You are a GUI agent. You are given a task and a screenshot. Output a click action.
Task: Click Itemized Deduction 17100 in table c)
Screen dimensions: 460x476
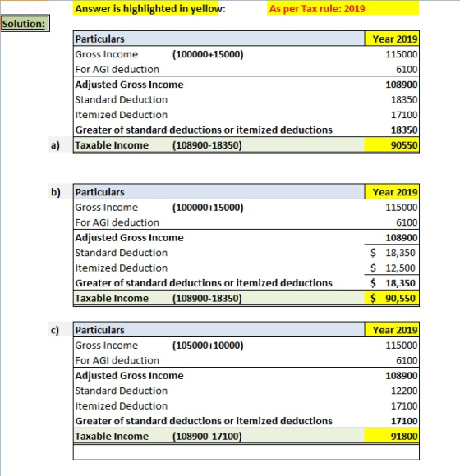pos(404,406)
